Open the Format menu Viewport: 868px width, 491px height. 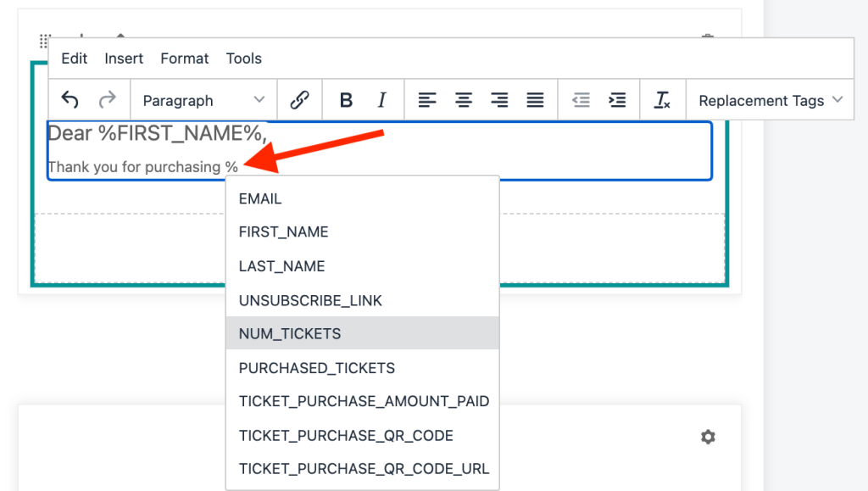pyautogui.click(x=184, y=59)
